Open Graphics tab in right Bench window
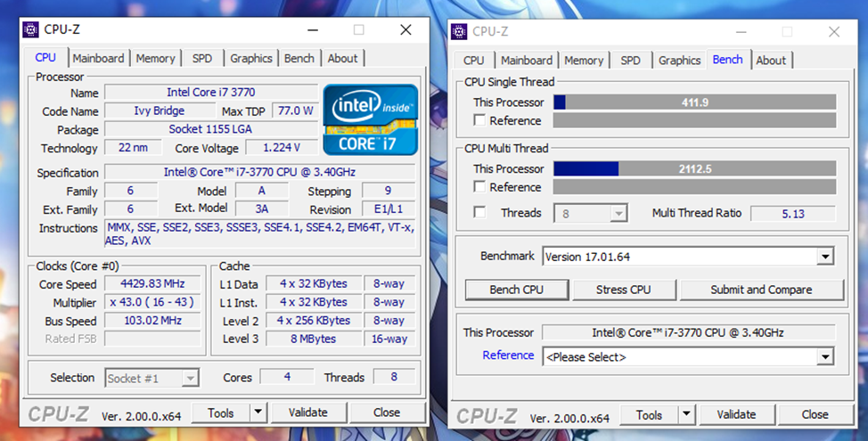 point(680,61)
